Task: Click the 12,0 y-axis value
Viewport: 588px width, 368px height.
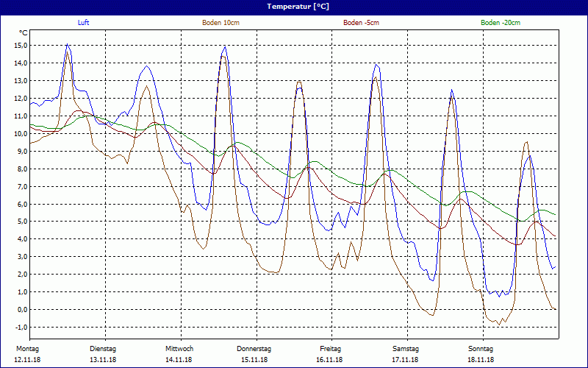Action: click(x=21, y=99)
